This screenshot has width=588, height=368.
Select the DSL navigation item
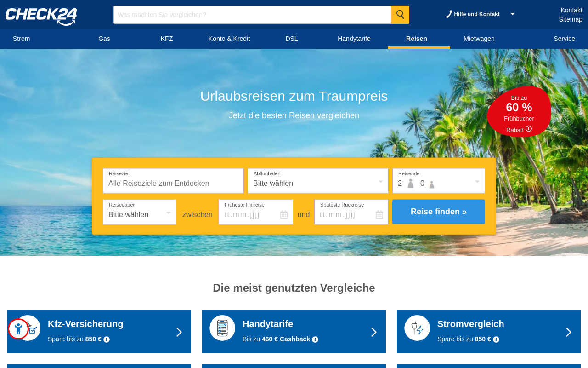point(292,39)
